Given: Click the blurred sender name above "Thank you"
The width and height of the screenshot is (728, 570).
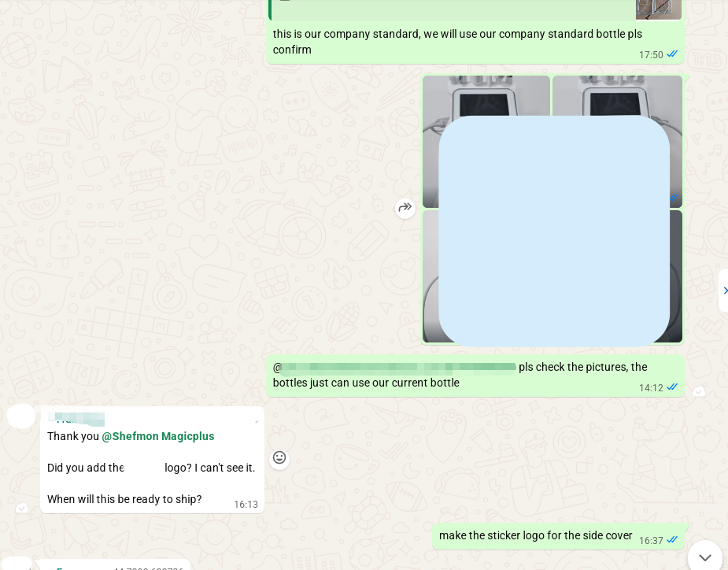Looking at the screenshot, I should click(76, 419).
